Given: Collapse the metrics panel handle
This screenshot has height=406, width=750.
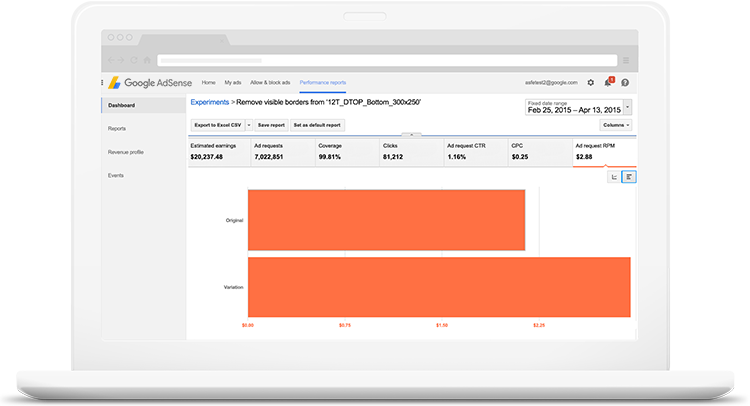Looking at the screenshot, I should [411, 135].
